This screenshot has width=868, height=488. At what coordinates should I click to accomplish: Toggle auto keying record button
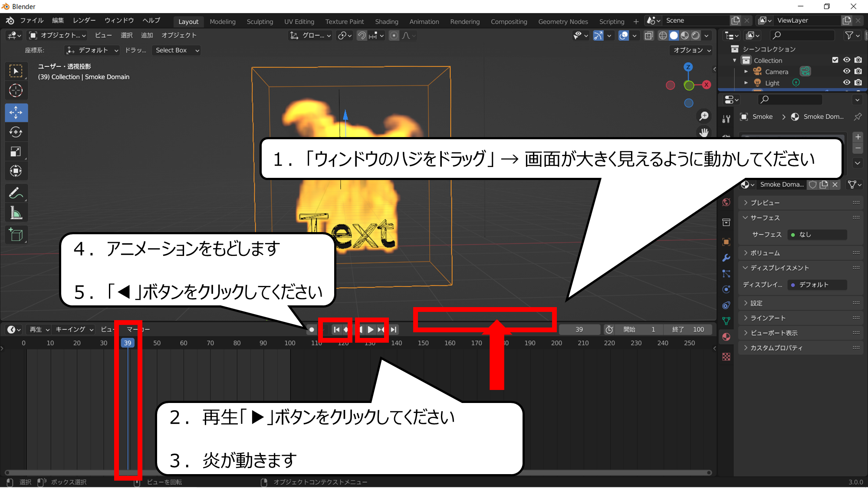pos(311,330)
